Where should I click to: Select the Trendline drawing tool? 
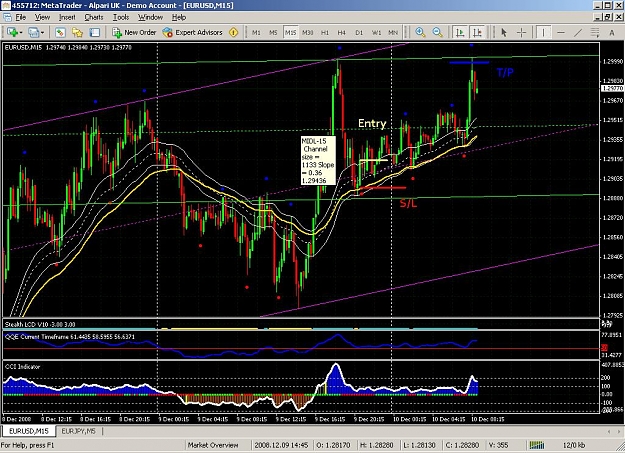(578, 32)
